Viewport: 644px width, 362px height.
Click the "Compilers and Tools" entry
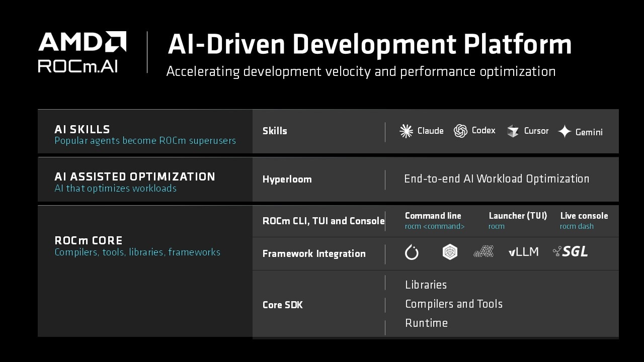(x=454, y=304)
